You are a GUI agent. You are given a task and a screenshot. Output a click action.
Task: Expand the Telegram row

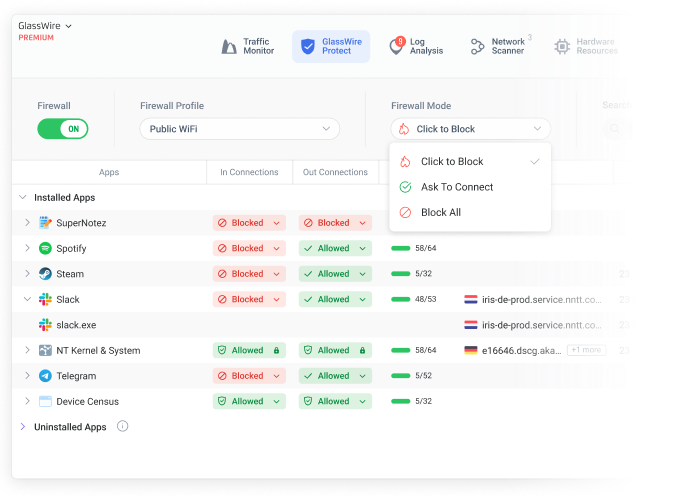click(27, 375)
